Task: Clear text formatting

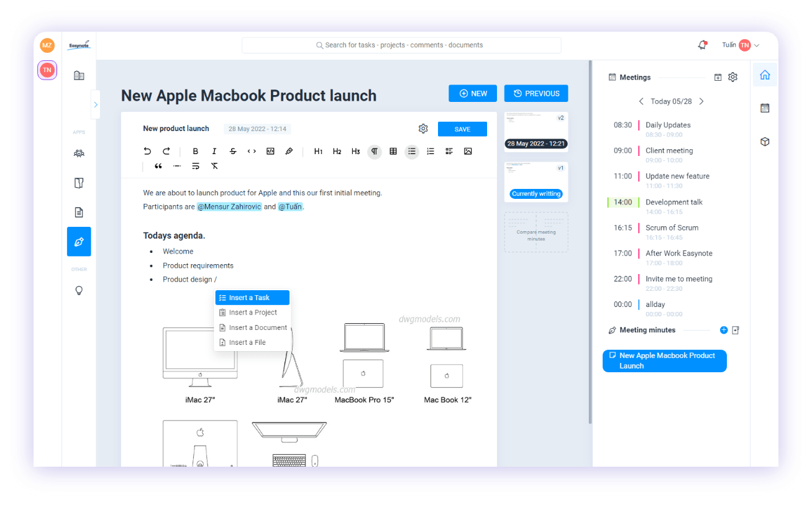Action: (x=214, y=166)
